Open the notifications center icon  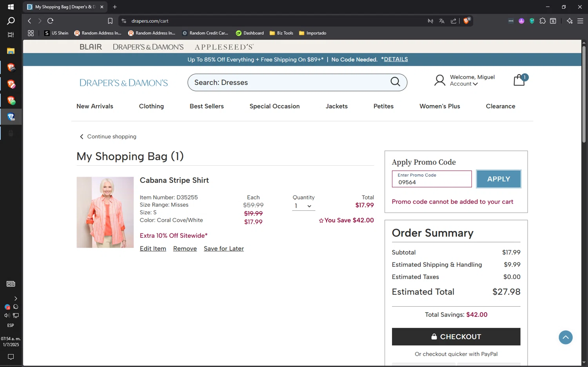tap(11, 357)
